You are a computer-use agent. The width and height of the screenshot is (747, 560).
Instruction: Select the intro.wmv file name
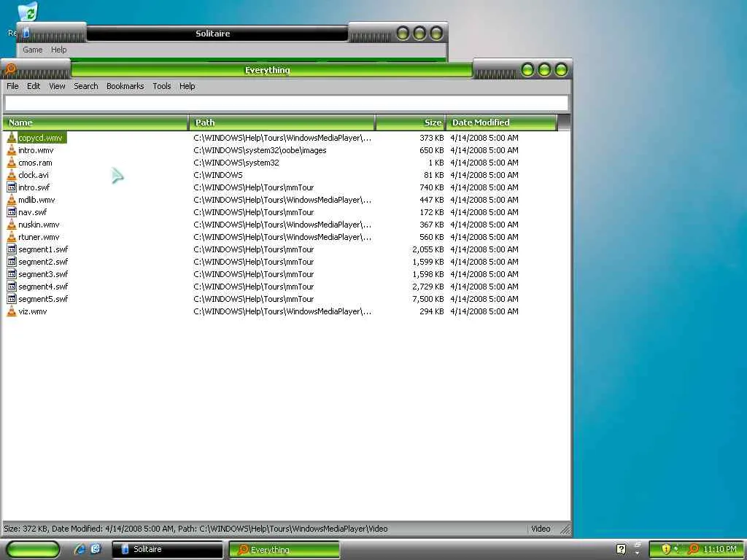point(36,150)
